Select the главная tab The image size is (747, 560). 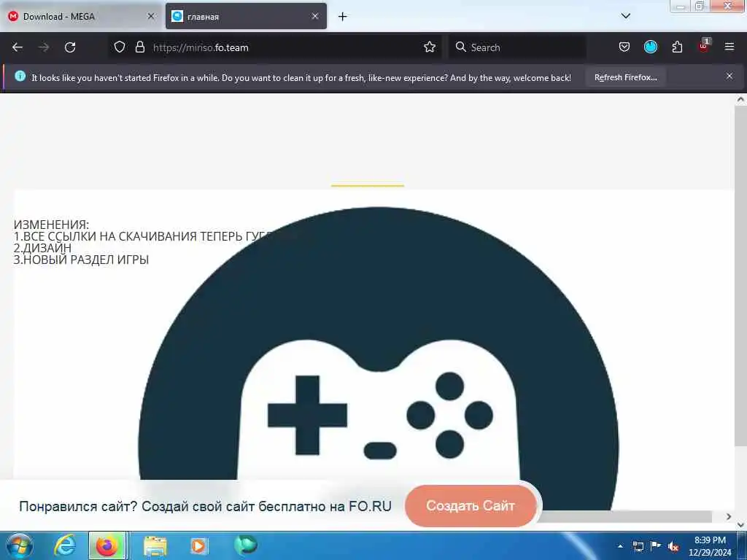coord(246,17)
